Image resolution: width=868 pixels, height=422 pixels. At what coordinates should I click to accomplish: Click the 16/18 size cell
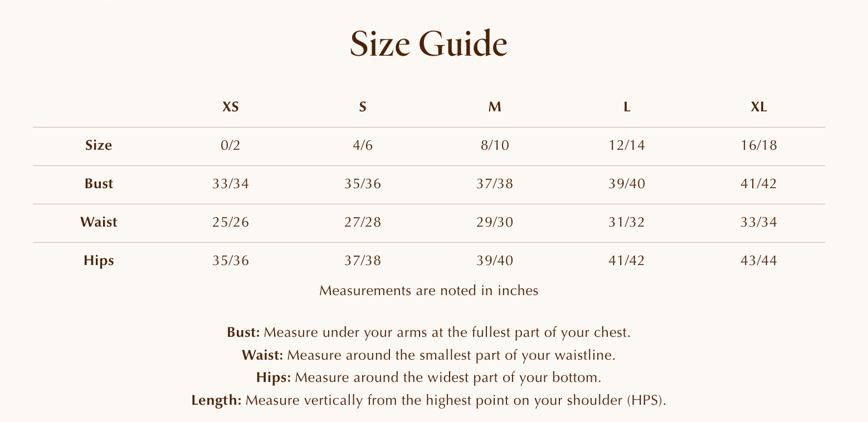coord(759,146)
